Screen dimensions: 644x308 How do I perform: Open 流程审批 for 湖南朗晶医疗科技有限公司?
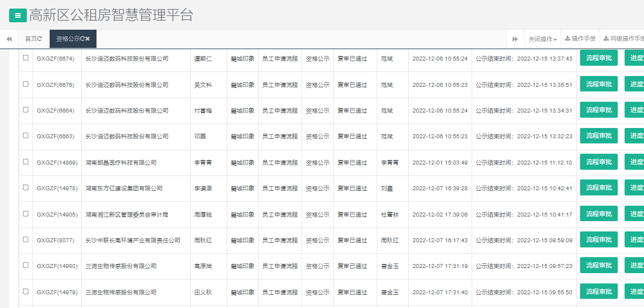[598, 162]
